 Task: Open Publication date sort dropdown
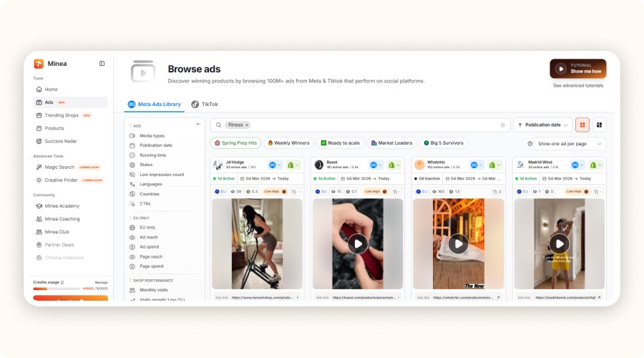click(x=543, y=125)
